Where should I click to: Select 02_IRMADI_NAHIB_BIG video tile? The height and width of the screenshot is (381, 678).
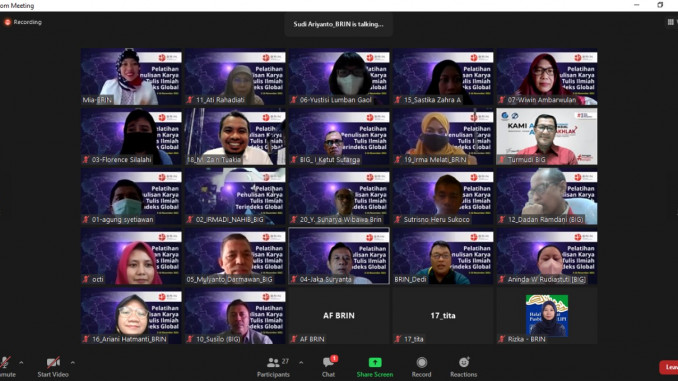click(x=235, y=196)
